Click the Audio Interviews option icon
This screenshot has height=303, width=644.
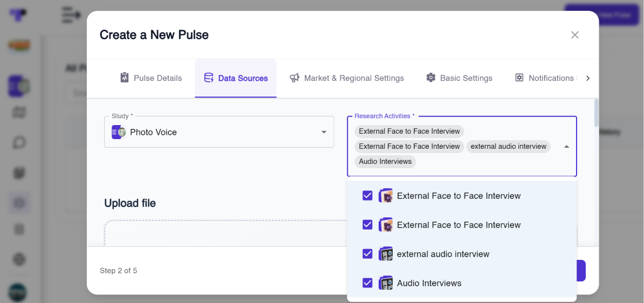(x=385, y=283)
